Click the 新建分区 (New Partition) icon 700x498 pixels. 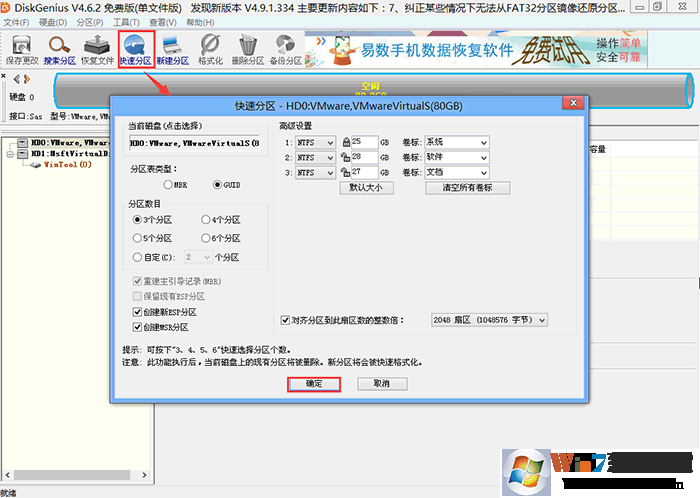pyautogui.click(x=172, y=48)
